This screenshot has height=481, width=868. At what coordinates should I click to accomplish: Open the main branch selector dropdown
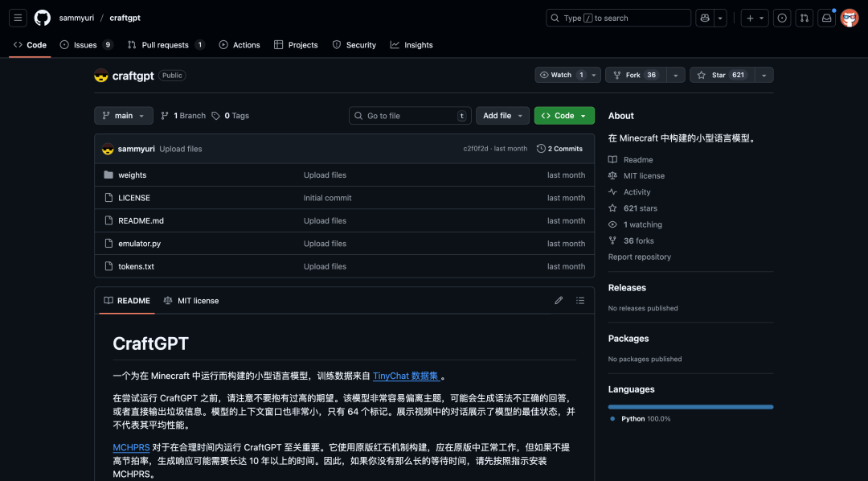point(123,115)
